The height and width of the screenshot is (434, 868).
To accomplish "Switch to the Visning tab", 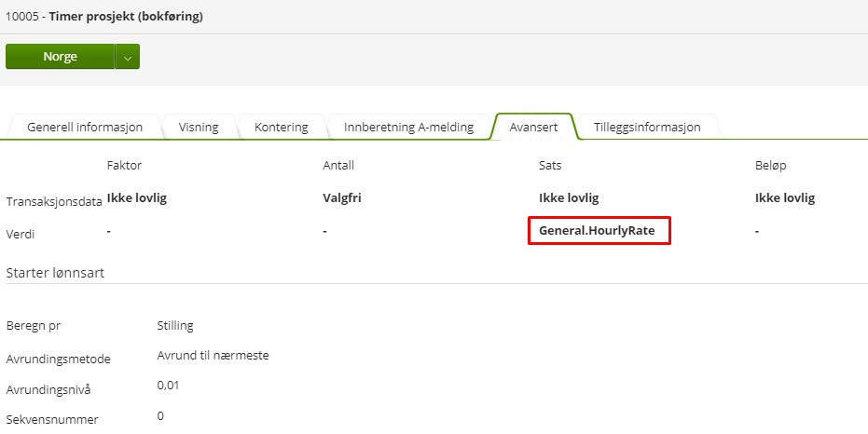I will (199, 127).
